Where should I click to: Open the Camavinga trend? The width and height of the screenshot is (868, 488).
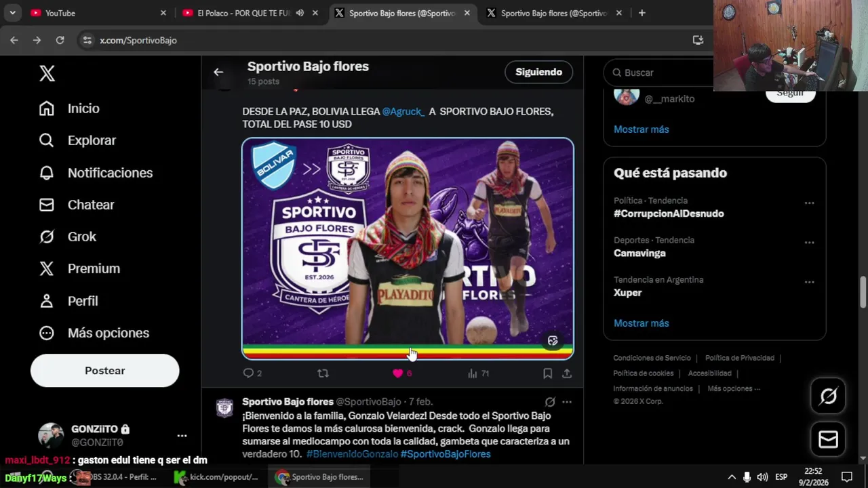[x=639, y=253]
